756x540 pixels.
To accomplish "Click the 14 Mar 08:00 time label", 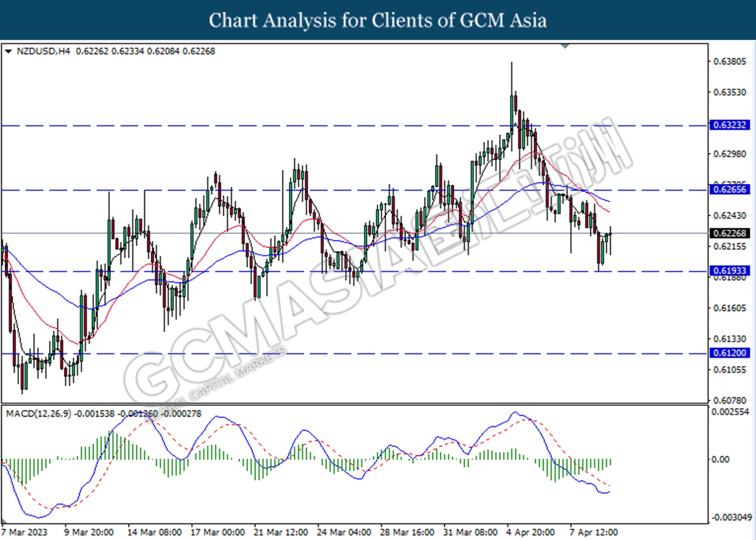I will [154, 532].
